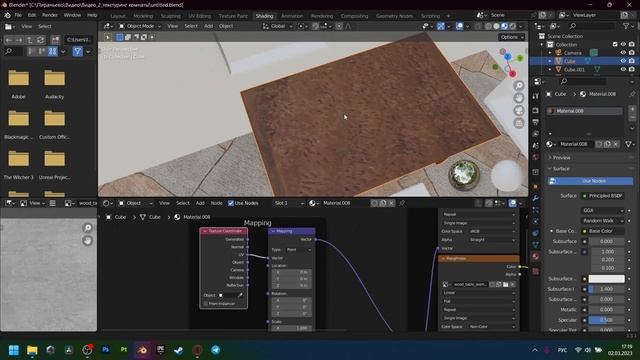
Task: Switch to the Shading workspace tab
Action: coord(264,16)
